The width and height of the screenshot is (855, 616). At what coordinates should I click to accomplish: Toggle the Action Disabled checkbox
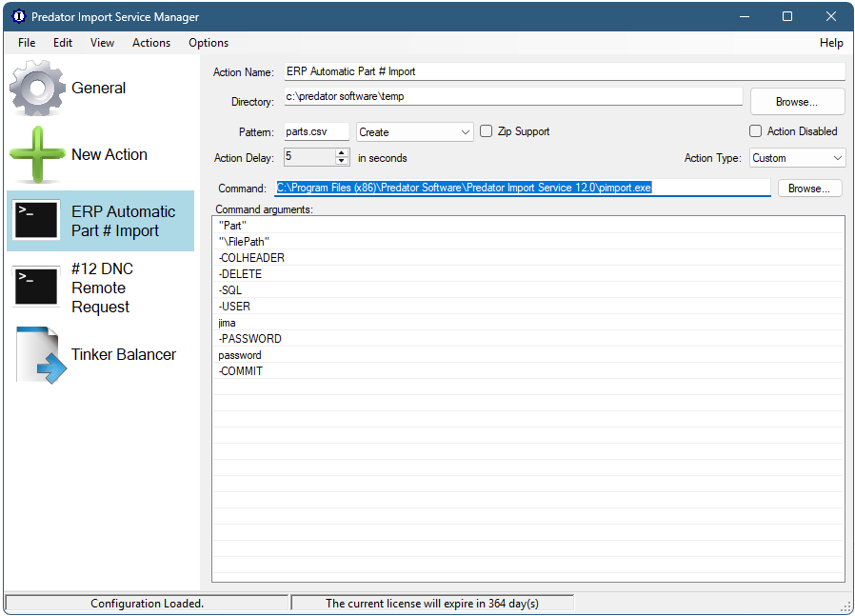point(755,130)
